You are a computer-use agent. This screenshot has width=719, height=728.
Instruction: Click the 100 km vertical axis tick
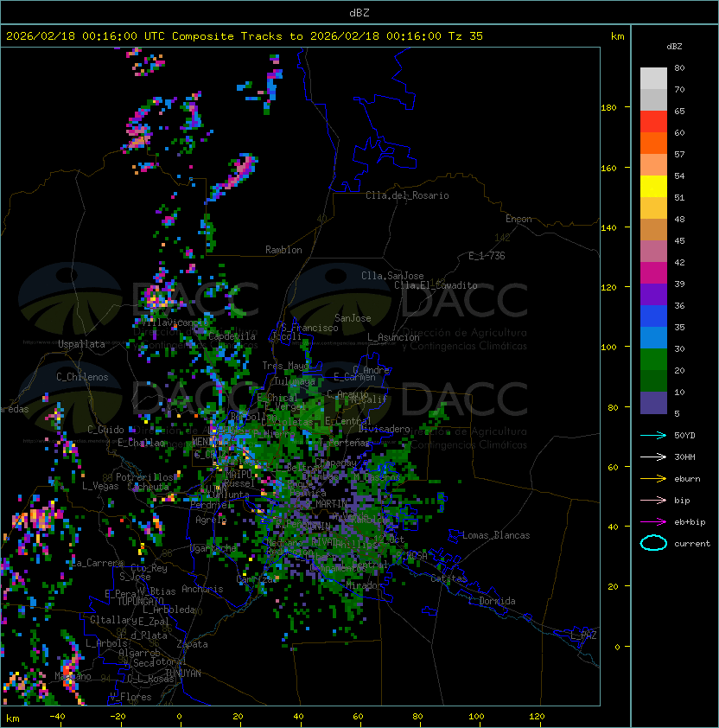point(608,348)
